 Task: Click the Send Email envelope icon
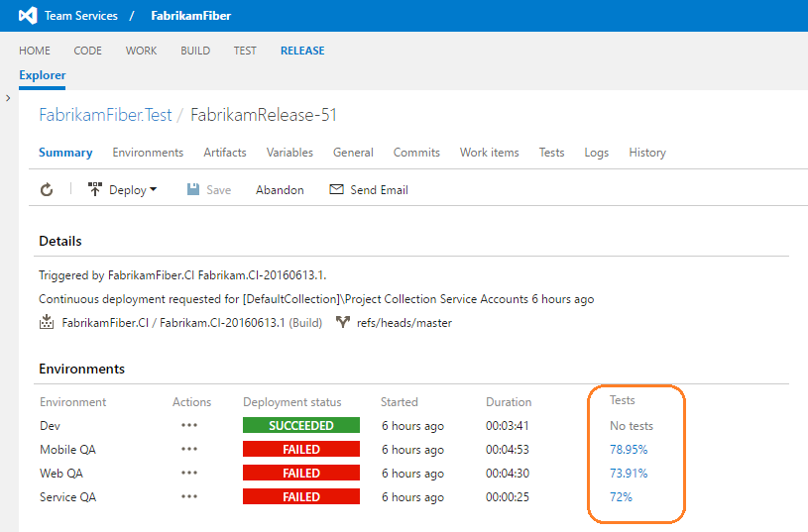coord(336,190)
